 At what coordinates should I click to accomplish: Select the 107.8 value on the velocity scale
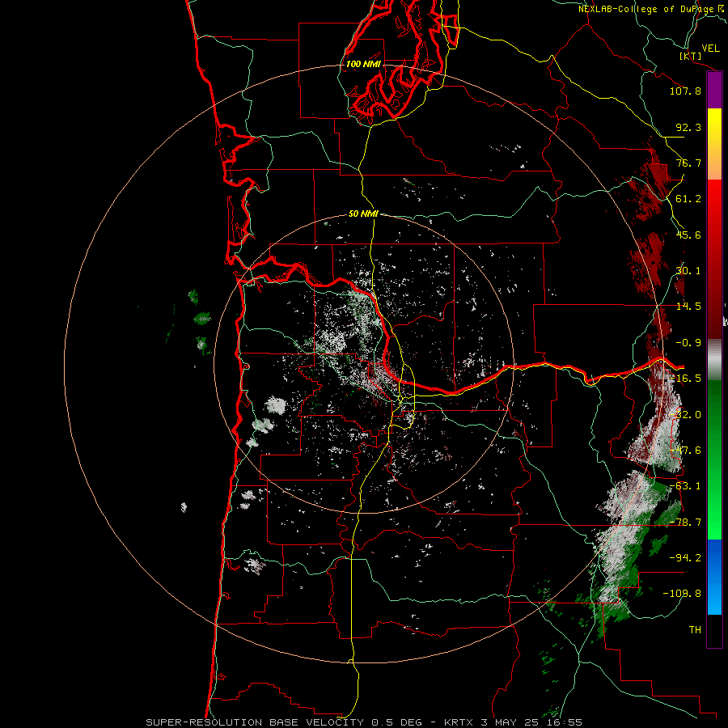pyautogui.click(x=685, y=91)
